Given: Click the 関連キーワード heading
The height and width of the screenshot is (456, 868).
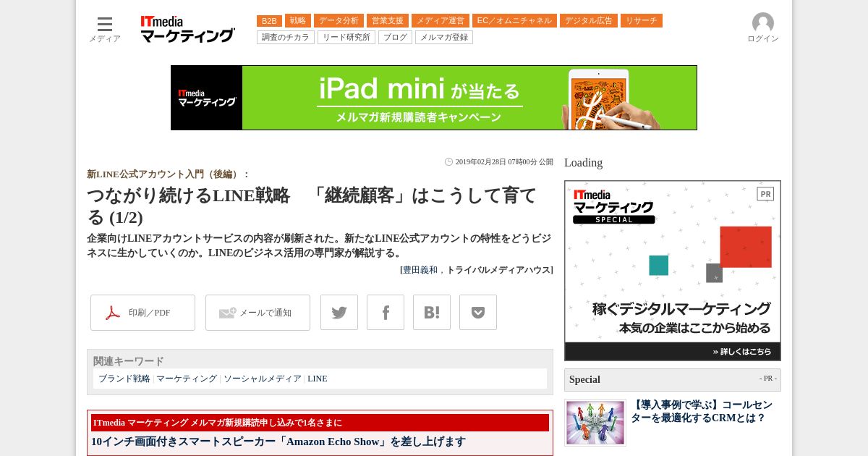Looking at the screenshot, I should click(x=129, y=361).
